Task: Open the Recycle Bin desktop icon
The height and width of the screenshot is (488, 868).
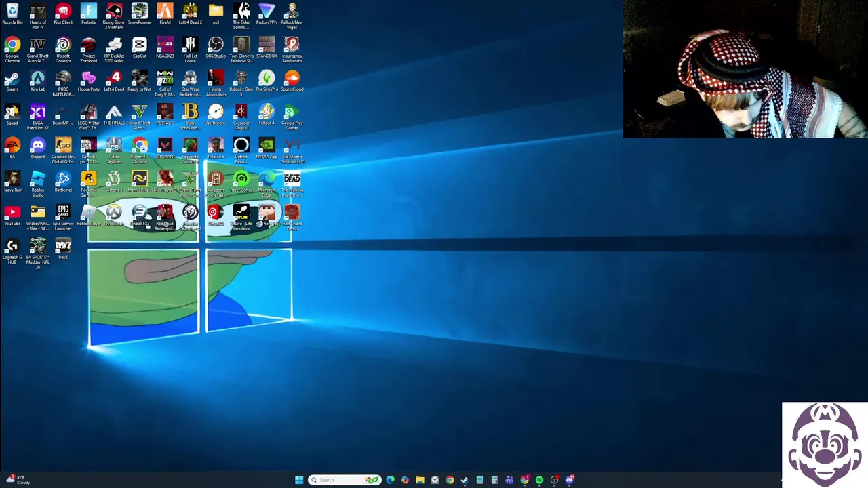Action: 12,15
